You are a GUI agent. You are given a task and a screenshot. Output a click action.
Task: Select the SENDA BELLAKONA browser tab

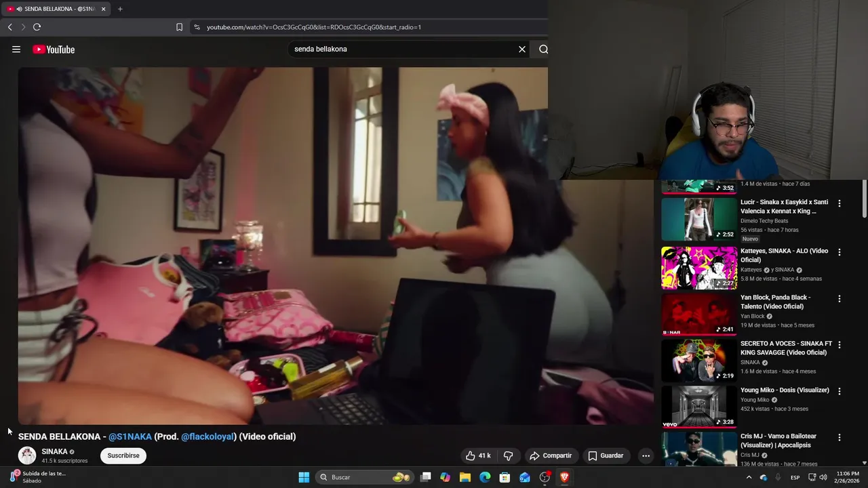56,9
